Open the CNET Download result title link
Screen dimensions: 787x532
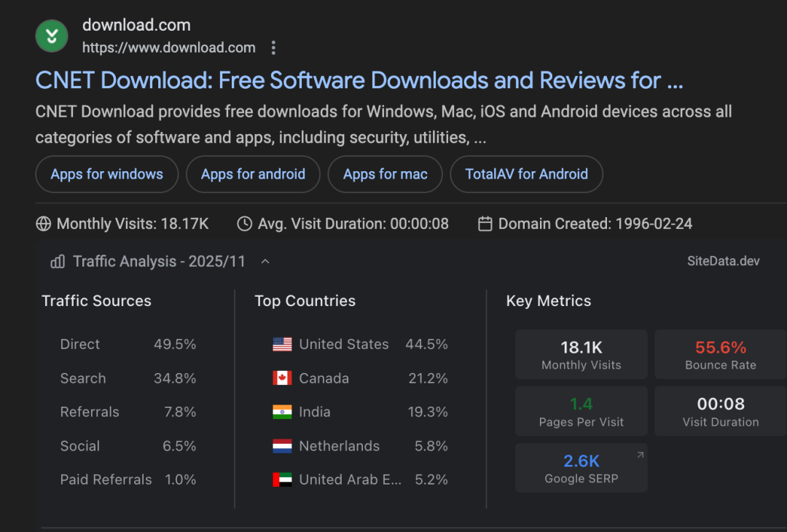coord(359,80)
